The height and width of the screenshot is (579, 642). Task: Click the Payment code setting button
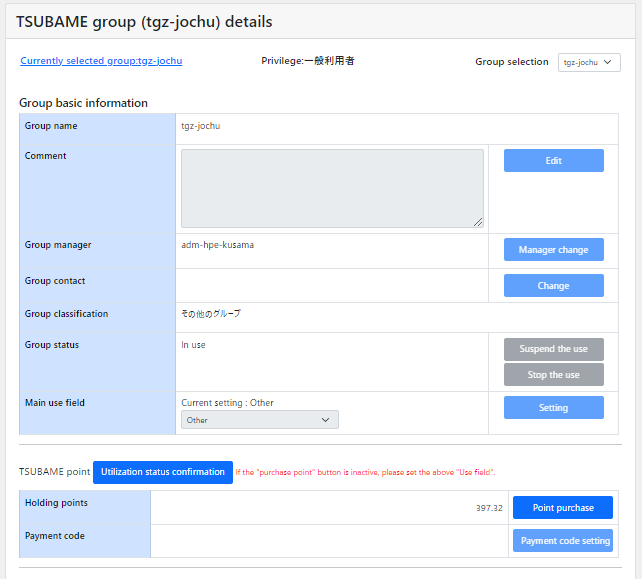click(x=563, y=541)
